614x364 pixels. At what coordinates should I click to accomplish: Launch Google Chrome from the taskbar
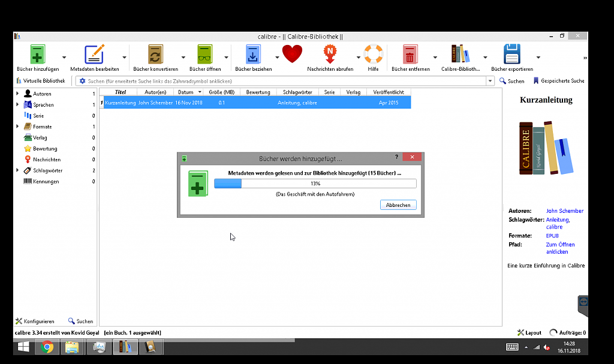pos(47,347)
